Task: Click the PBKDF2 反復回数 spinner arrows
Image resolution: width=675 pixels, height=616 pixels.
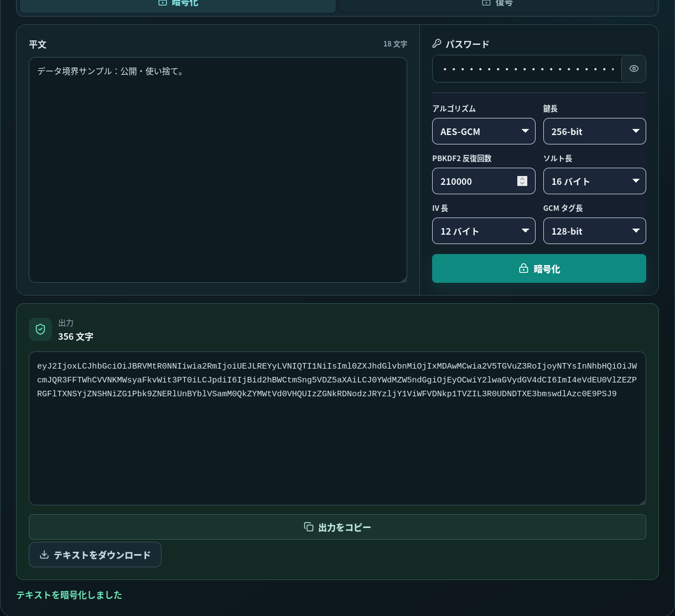Action: pos(522,181)
